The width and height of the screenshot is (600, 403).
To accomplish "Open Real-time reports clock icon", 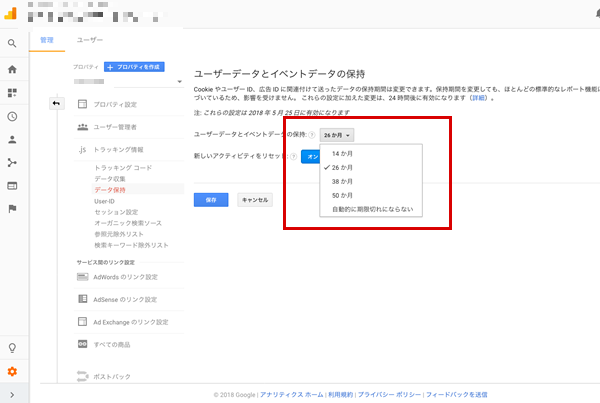I will coord(12,117).
